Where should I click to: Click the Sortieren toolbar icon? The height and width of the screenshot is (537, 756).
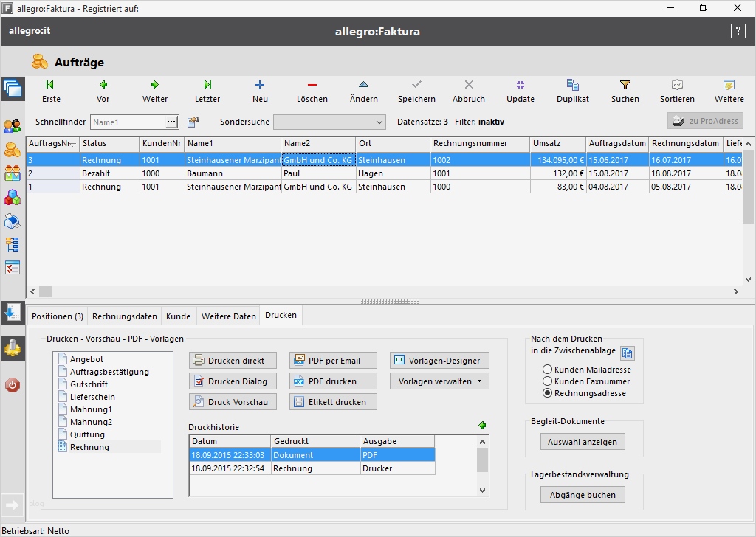pyautogui.click(x=677, y=86)
